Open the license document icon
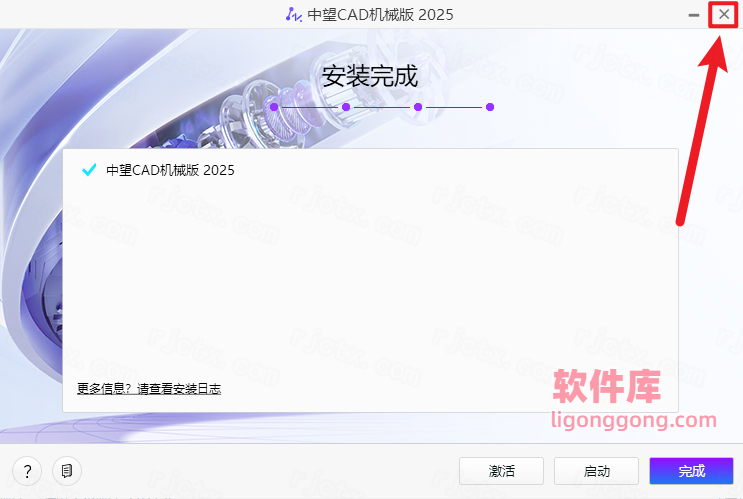Screen dimensions: 743x499 [x=67, y=471]
